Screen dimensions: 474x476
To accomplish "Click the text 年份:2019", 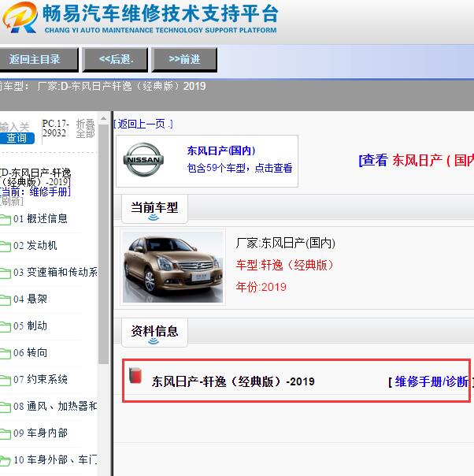I will [261, 287].
